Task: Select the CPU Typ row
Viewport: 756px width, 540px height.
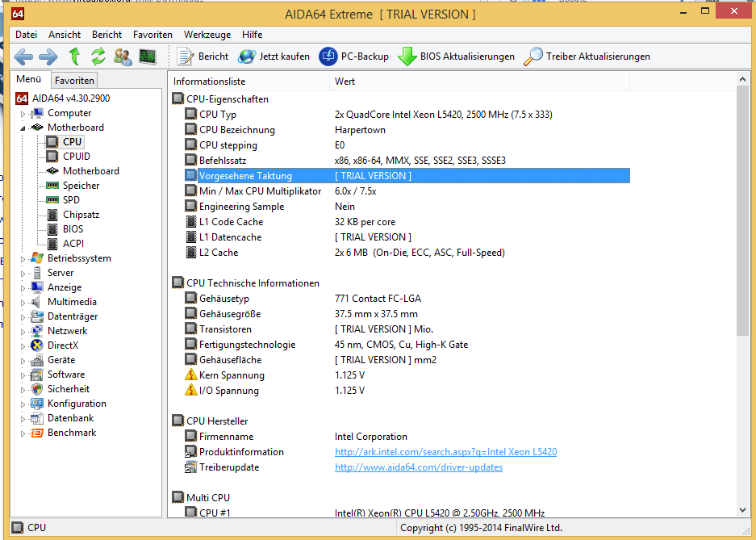Action: 407,115
